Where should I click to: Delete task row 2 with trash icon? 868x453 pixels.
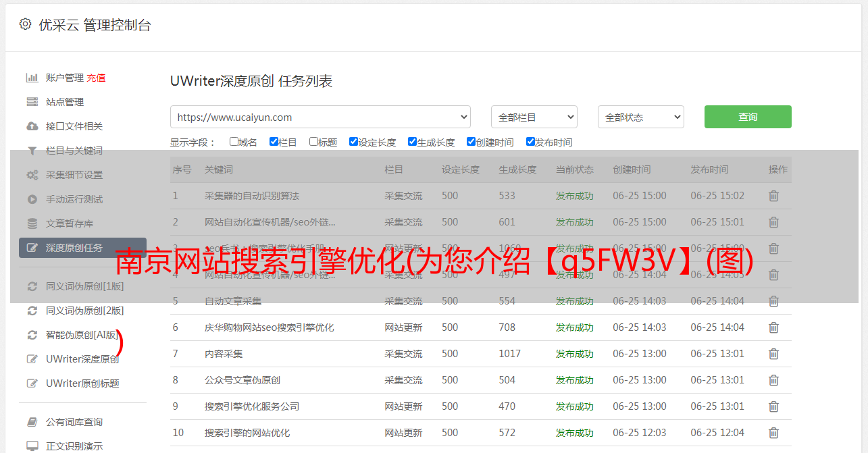coord(773,222)
